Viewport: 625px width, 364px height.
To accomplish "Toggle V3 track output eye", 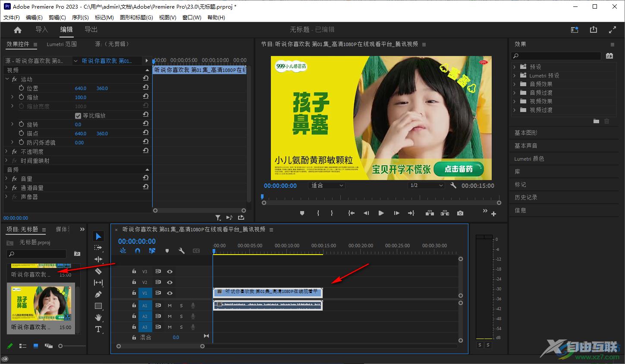I will [170, 271].
